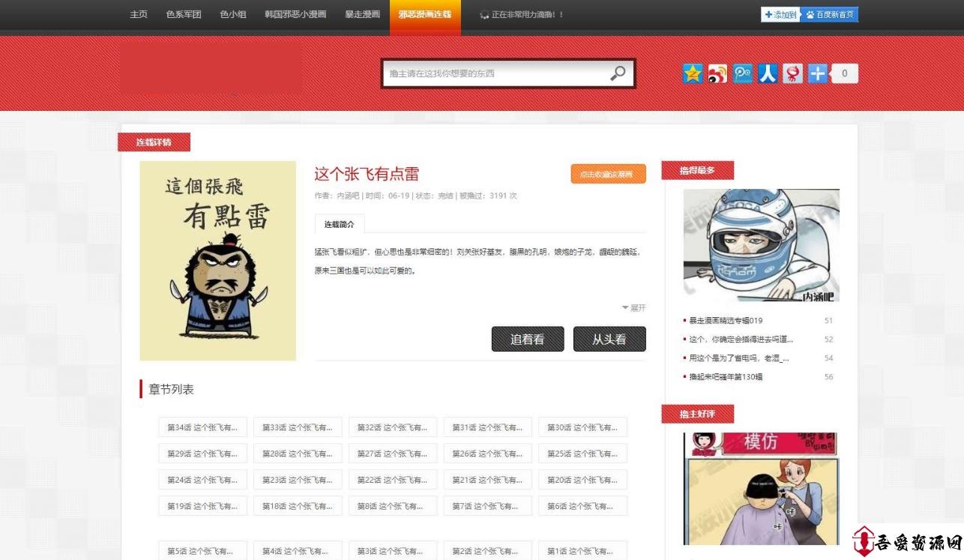Image resolution: width=964 pixels, height=560 pixels.
Task: Open more share options plus icon
Action: [818, 73]
